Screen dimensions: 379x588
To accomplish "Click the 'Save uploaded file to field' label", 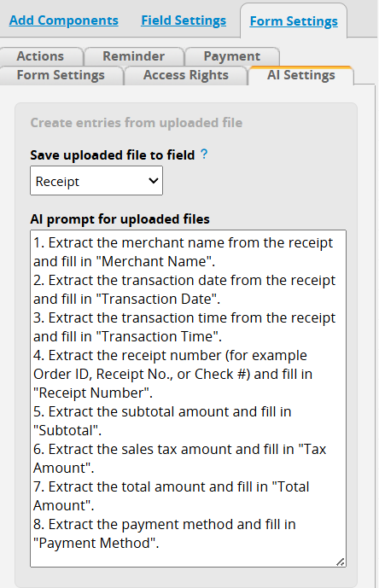I will pyautogui.click(x=113, y=154).
